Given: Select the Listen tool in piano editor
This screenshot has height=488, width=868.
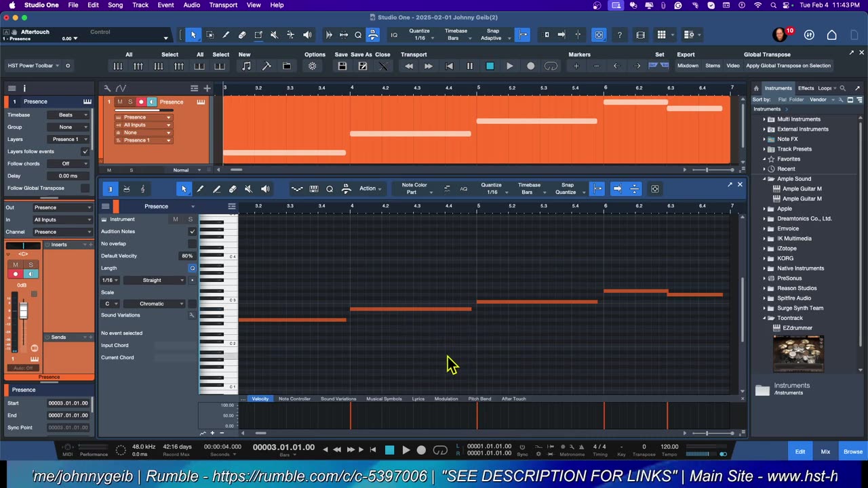Looking at the screenshot, I should 265,189.
